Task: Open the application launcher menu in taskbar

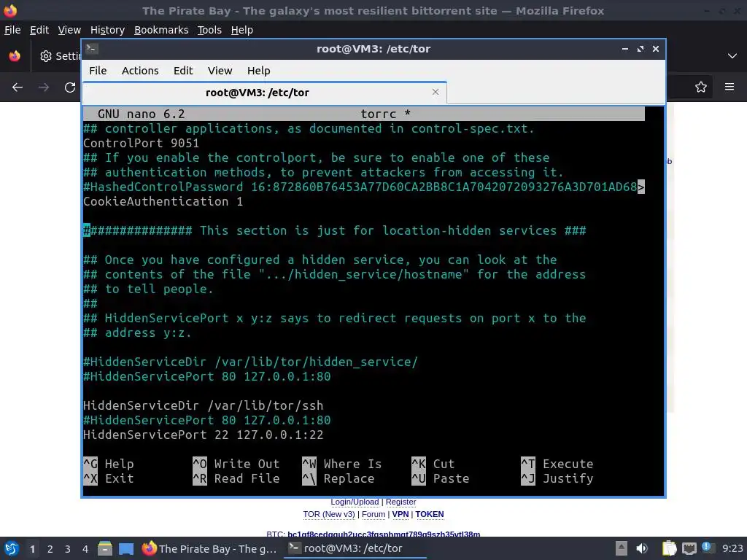Action: point(12,548)
